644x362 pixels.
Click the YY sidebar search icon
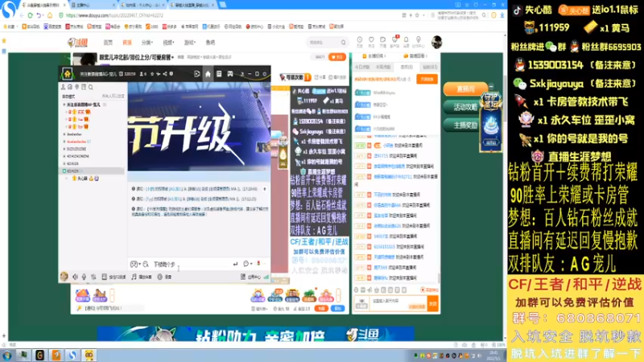click(x=91, y=87)
